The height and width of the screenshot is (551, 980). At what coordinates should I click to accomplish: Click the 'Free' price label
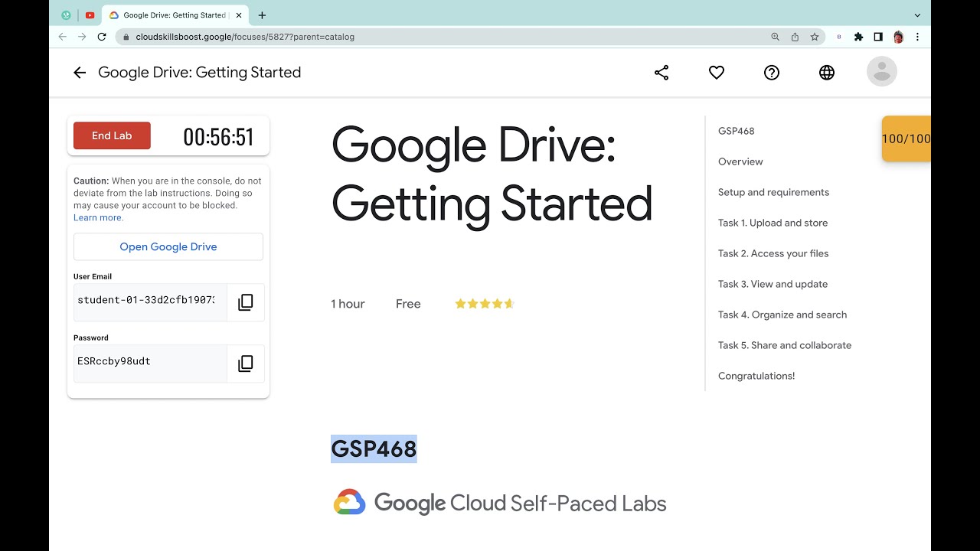[408, 304]
